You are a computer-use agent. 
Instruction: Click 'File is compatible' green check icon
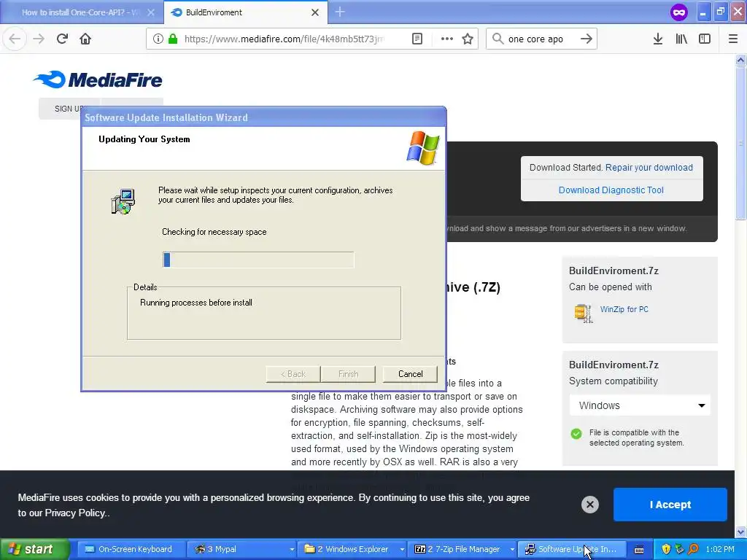tap(576, 434)
